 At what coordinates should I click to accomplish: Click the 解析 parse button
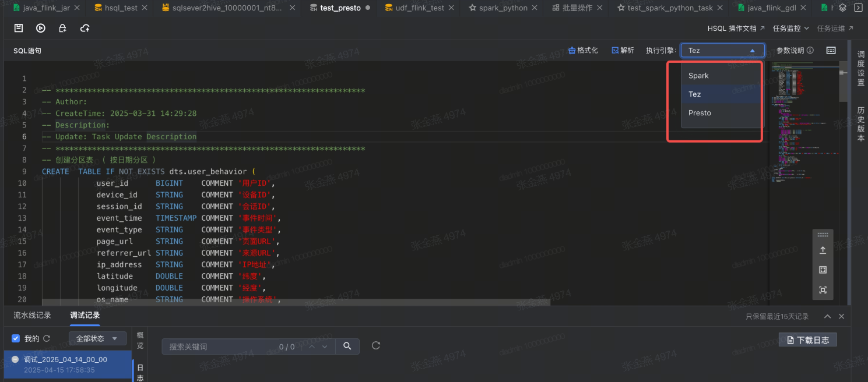tap(623, 51)
